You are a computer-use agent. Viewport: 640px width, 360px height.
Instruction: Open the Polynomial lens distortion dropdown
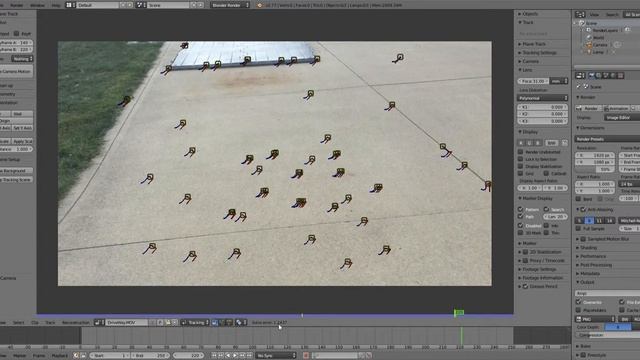[x=542, y=98]
